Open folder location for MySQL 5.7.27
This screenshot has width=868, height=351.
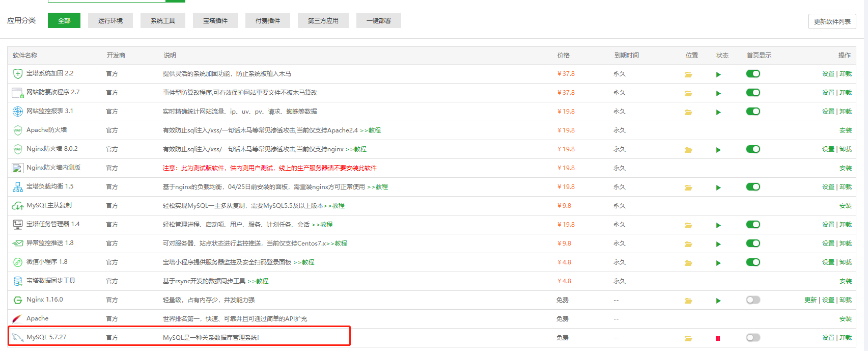688,338
